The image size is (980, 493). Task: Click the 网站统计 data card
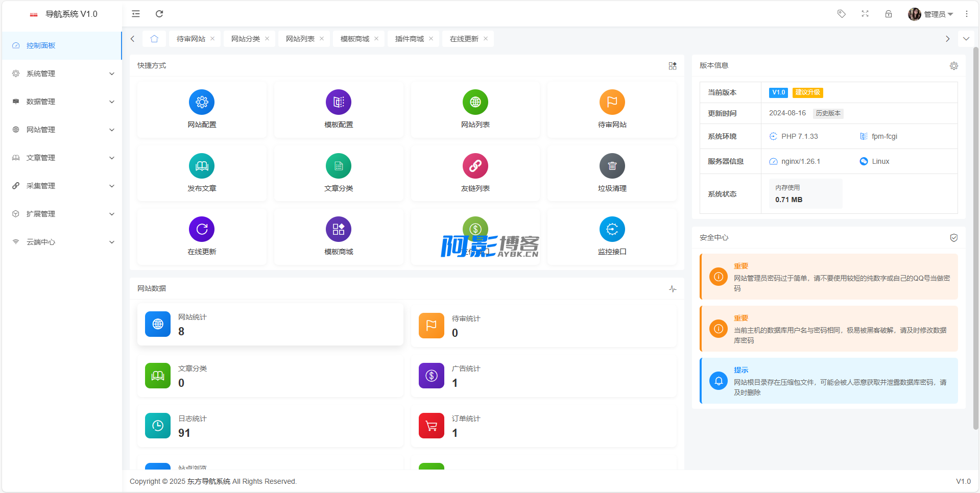pos(270,325)
